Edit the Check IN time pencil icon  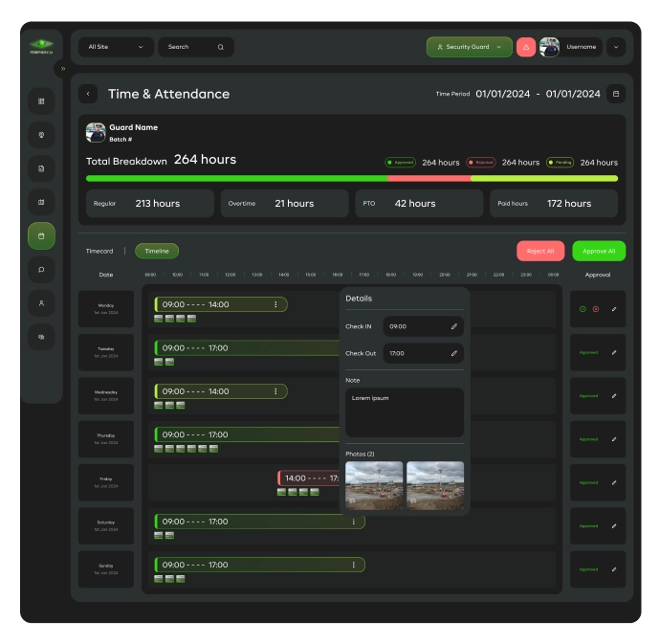click(454, 326)
